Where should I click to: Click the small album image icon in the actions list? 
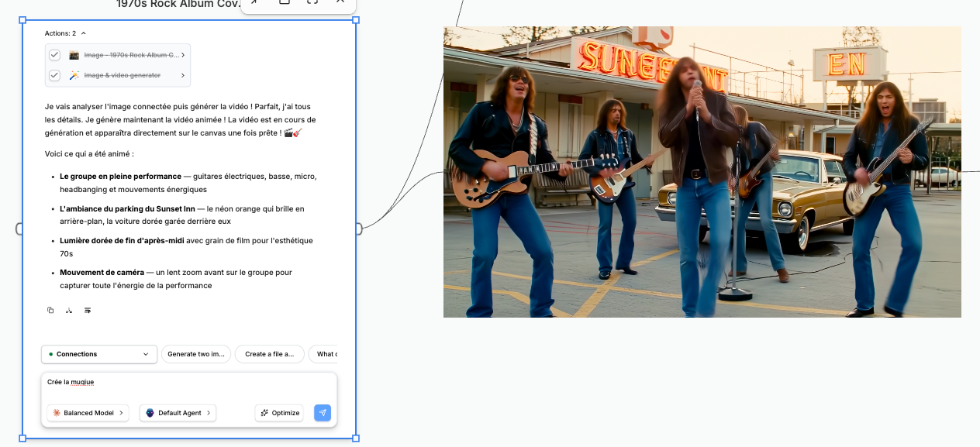74,55
